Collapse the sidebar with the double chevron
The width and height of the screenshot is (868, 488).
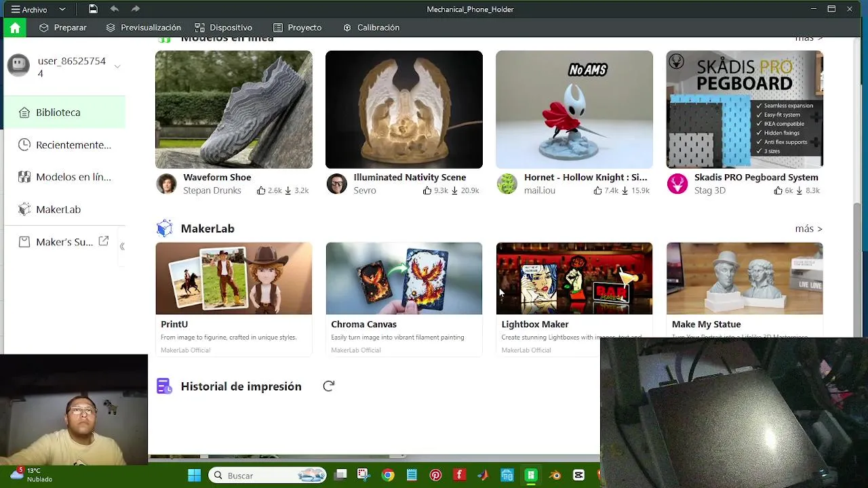point(122,247)
